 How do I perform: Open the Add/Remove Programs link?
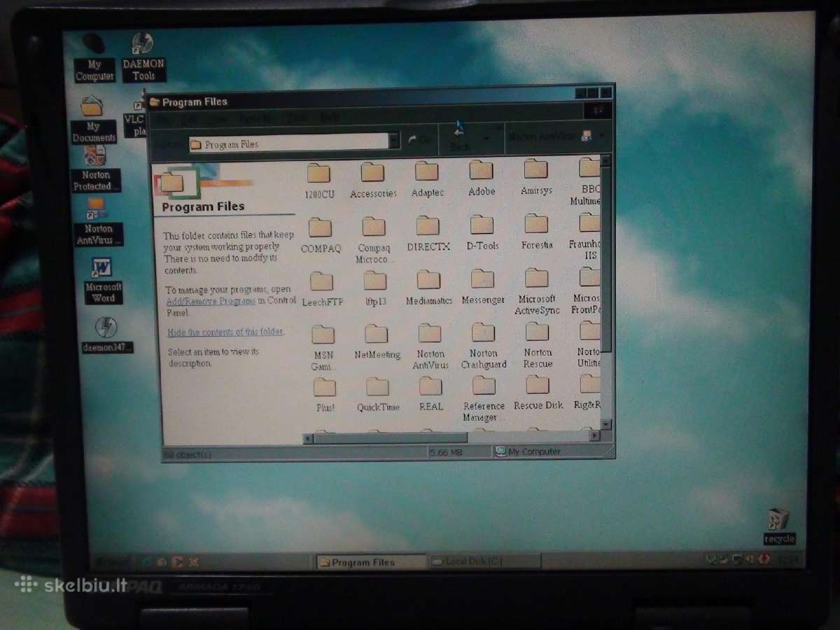coord(211,301)
